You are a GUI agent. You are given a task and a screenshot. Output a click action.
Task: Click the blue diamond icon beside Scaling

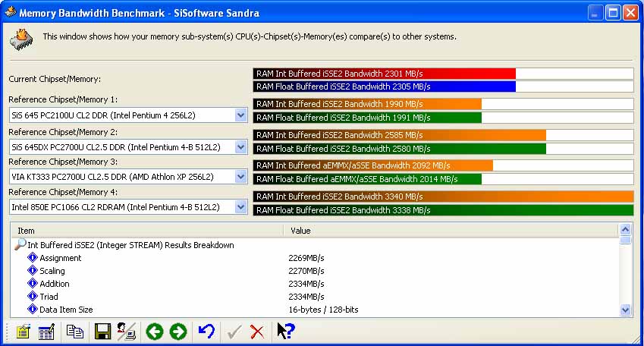(x=33, y=270)
